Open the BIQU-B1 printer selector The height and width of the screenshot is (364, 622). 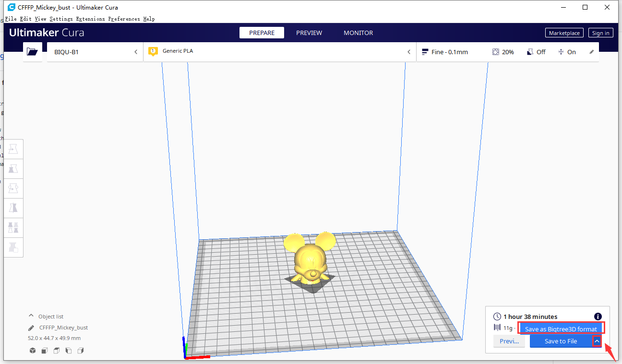pyautogui.click(x=95, y=52)
